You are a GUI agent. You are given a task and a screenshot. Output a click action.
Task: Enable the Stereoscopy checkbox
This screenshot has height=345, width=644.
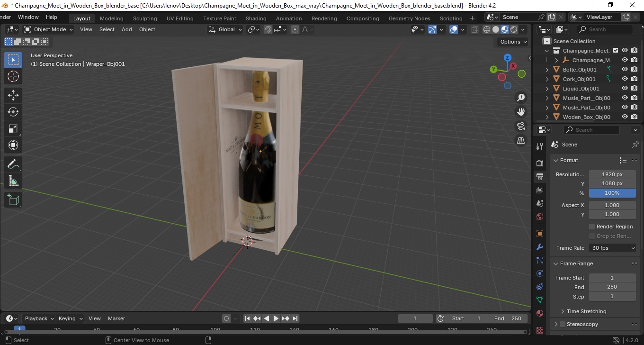click(563, 324)
